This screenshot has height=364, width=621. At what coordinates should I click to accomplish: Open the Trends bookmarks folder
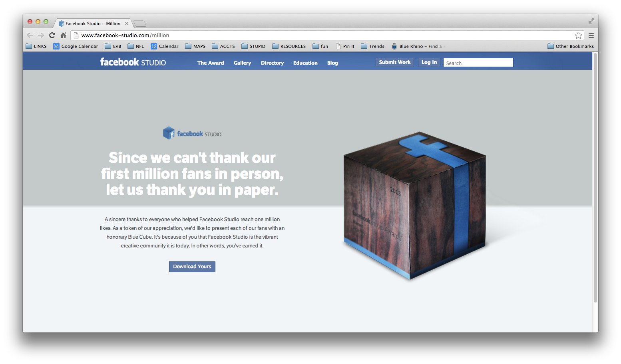click(x=372, y=46)
